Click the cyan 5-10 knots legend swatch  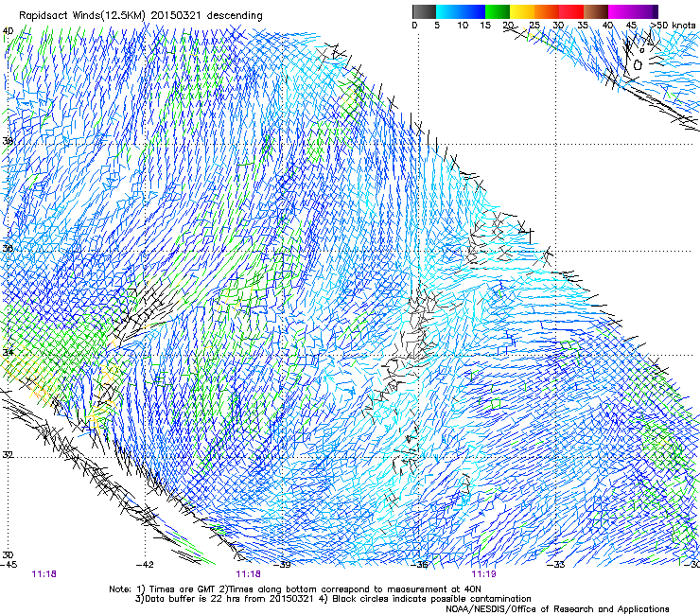(x=448, y=12)
